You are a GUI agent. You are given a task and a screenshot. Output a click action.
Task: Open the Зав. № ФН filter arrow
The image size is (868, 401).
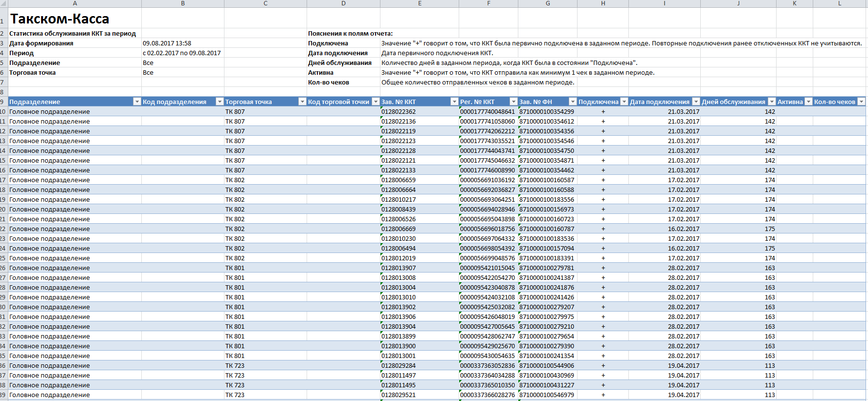point(573,102)
